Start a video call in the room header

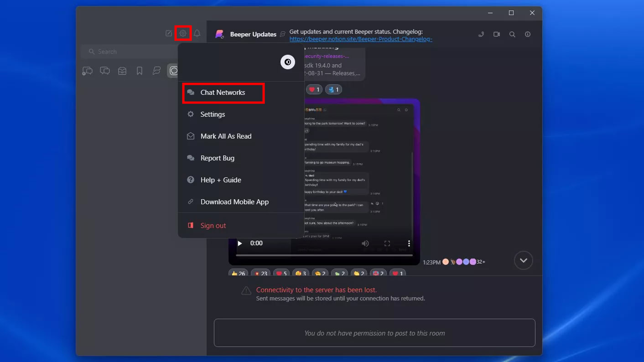point(497,34)
